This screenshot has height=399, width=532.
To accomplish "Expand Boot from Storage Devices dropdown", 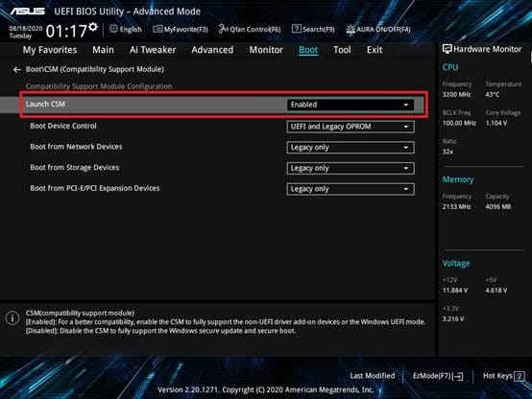I will tap(351, 169).
